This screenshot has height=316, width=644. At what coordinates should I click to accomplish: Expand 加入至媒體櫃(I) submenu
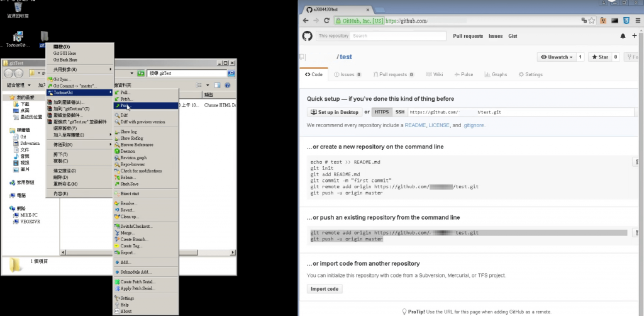pos(80,135)
